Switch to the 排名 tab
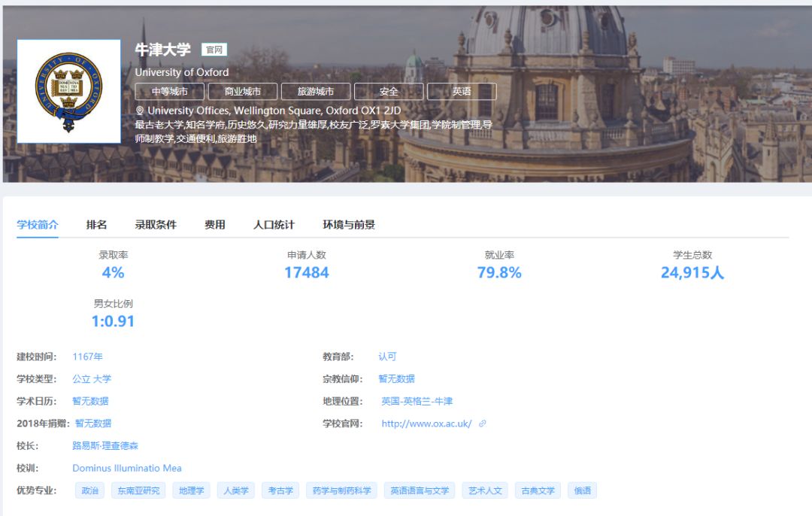This screenshot has height=516, width=812. [x=96, y=225]
